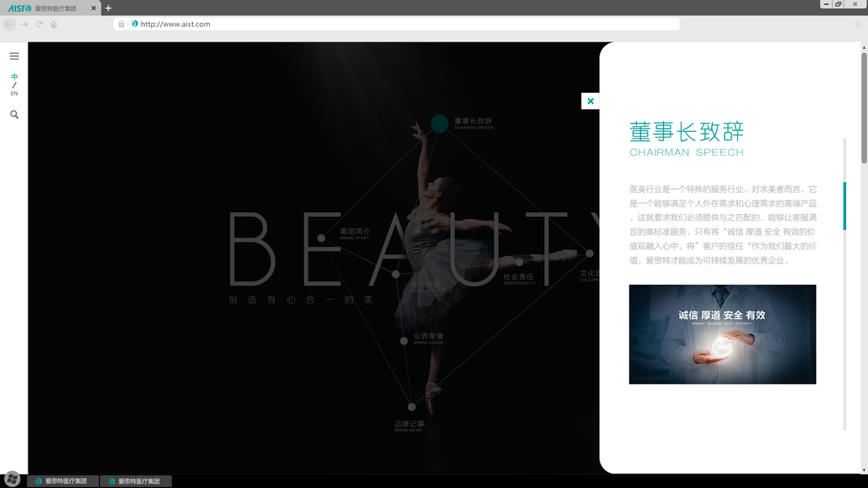Select the 董事长致辞 Chairman Speech node
This screenshot has height=488, width=868.
click(x=439, y=124)
